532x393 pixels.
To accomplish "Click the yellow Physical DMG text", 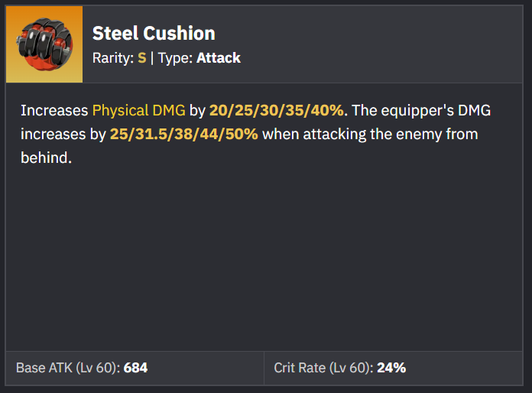I will [x=138, y=111].
